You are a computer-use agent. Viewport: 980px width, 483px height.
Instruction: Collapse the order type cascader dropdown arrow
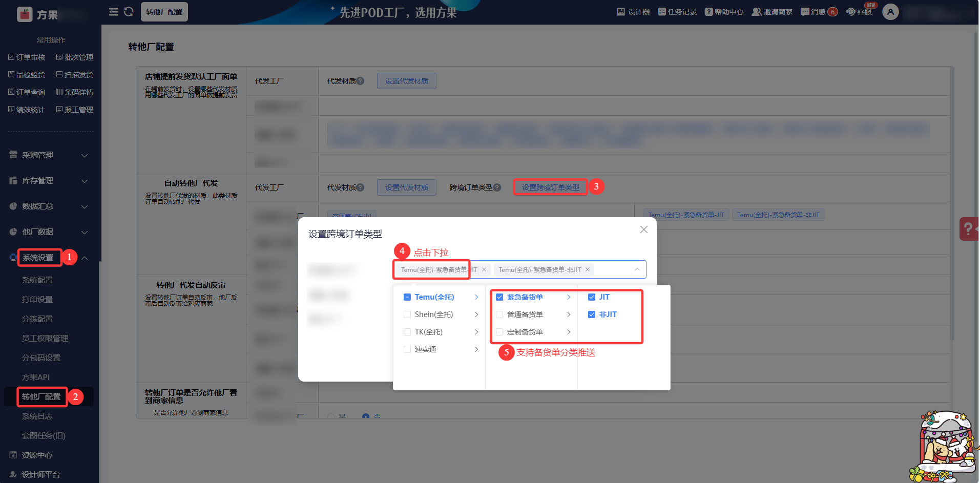(x=637, y=269)
